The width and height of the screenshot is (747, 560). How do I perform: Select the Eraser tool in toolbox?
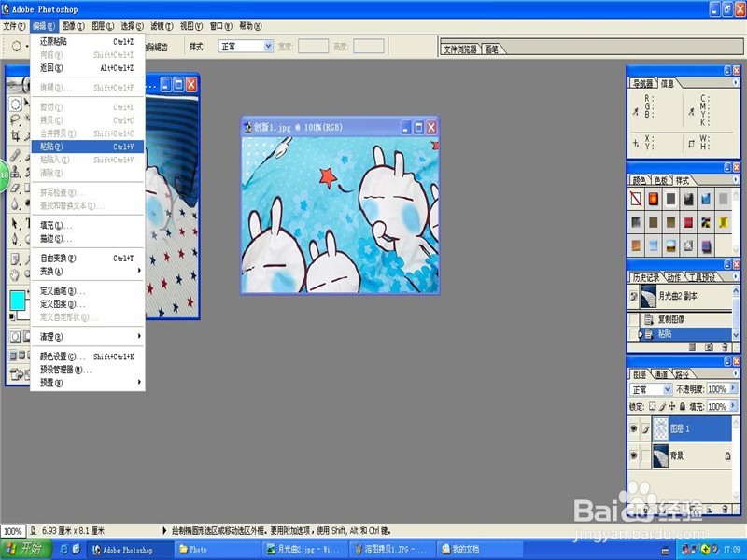(15, 188)
